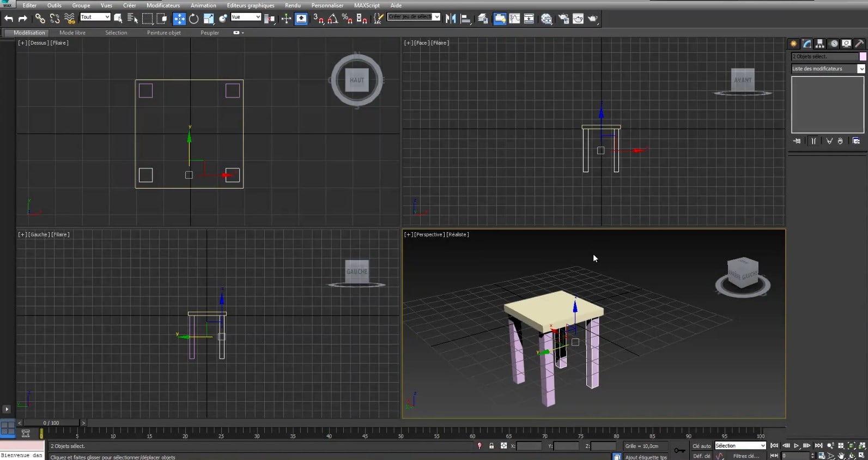Select the Unlink selection tool
This screenshot has width=868, height=460.
[x=54, y=19]
